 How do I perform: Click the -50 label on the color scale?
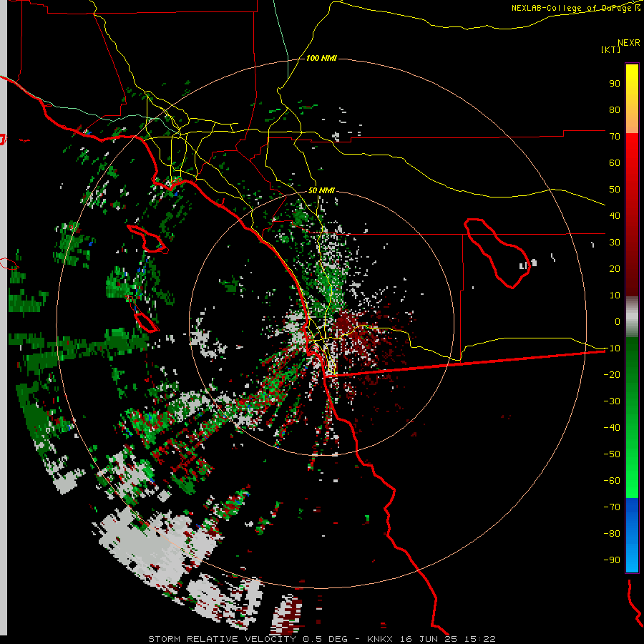coord(612,454)
